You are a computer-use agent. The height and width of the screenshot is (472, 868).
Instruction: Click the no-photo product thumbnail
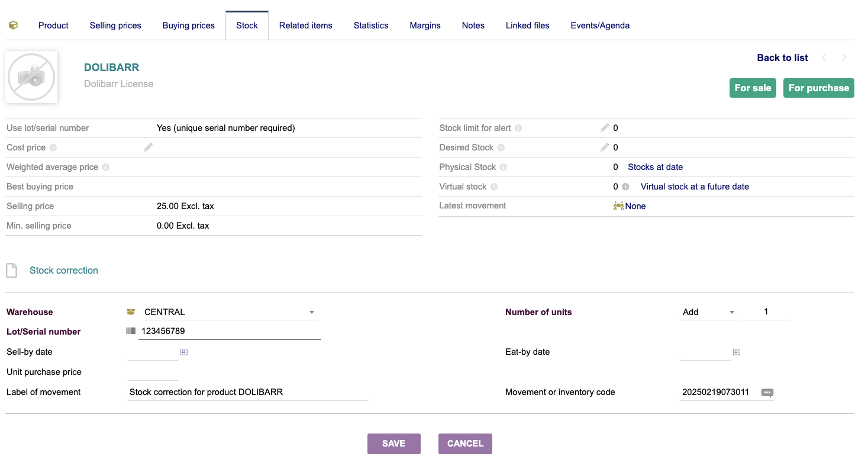[31, 77]
